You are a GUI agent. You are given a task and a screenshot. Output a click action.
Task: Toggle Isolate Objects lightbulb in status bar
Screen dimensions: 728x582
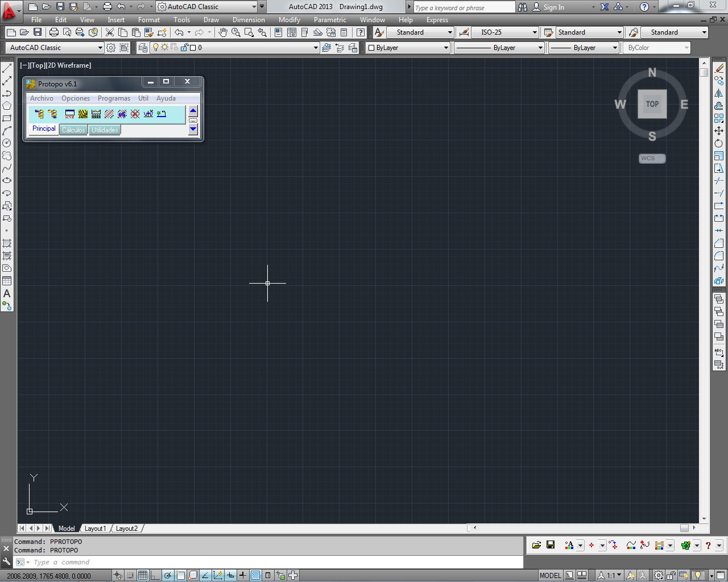698,575
